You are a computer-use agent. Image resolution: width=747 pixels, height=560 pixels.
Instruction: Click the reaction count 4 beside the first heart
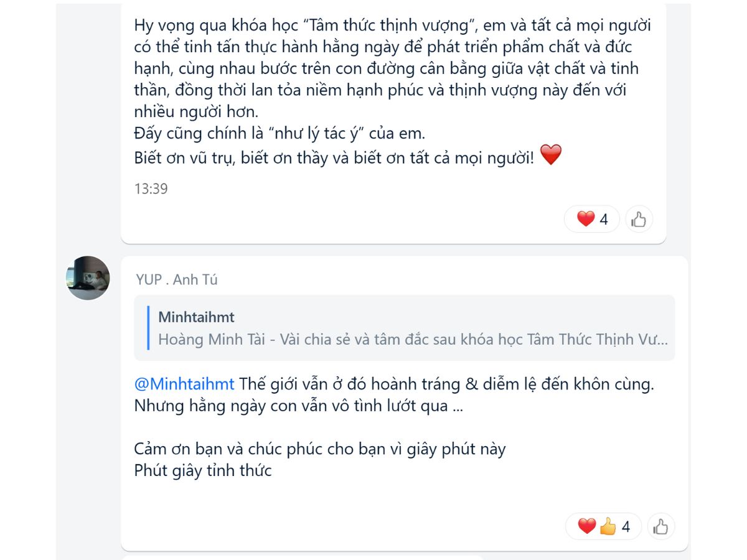pos(603,220)
